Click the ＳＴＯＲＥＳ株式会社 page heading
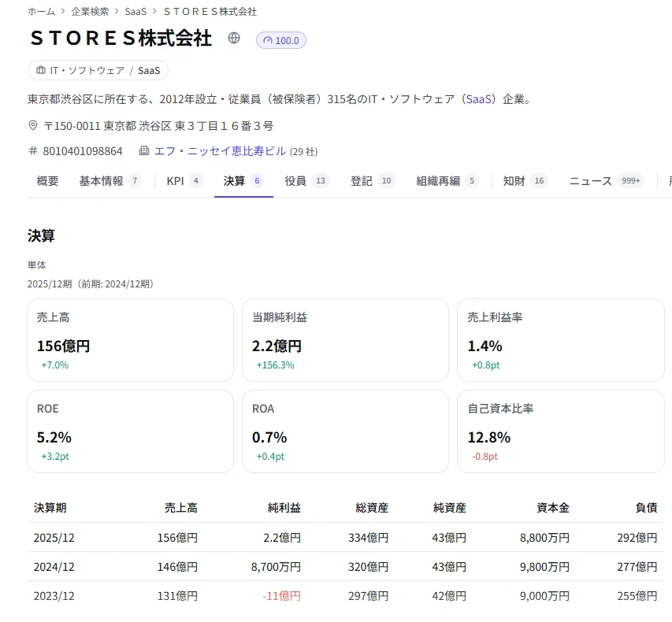 [121, 38]
